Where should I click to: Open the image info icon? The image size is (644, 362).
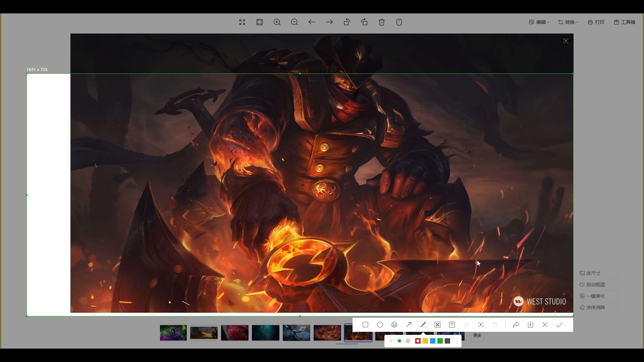tap(399, 22)
